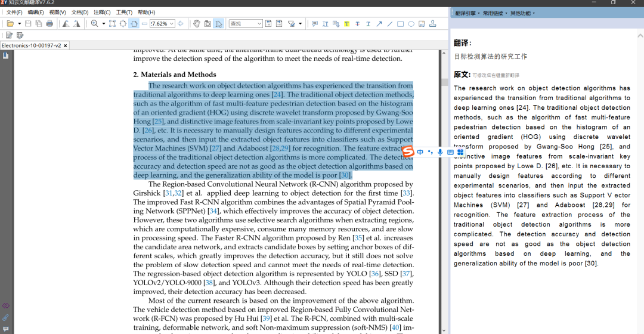Viewport: 644px width, 334px height.
Task: Expand 翻译引擎 dropdown
Action: pos(467,13)
